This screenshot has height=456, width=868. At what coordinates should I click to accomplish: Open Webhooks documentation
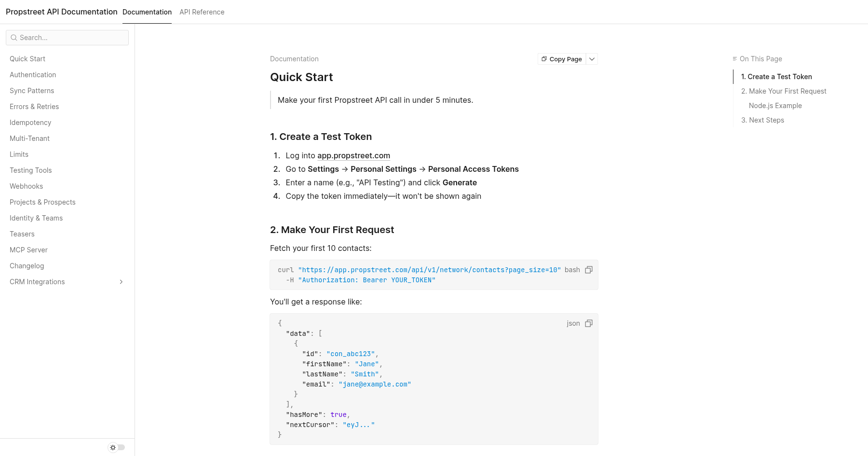[x=26, y=186]
